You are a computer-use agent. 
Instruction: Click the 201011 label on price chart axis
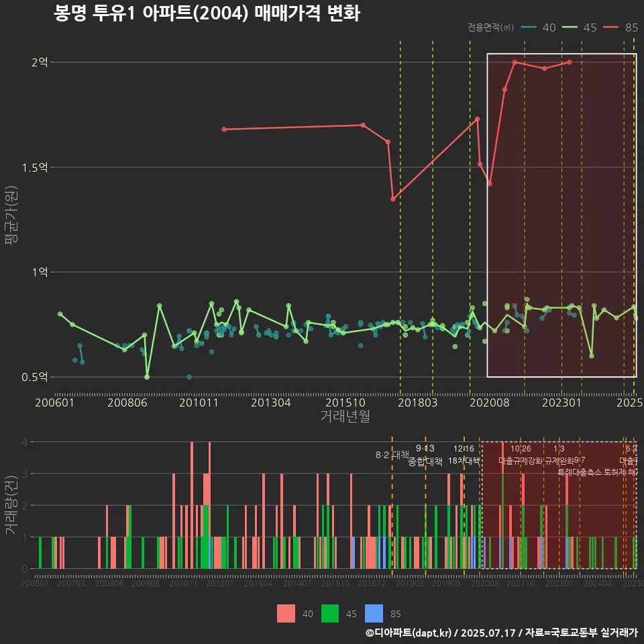pos(199,403)
